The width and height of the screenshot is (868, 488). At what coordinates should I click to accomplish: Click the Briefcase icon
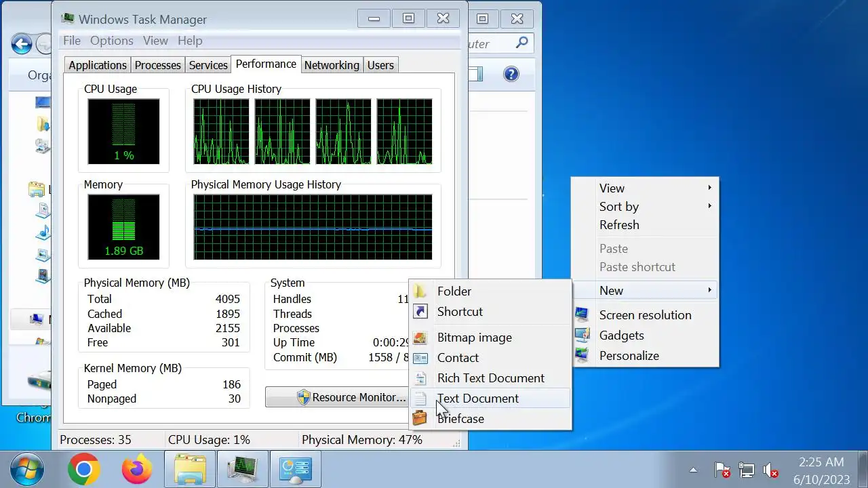coord(420,418)
